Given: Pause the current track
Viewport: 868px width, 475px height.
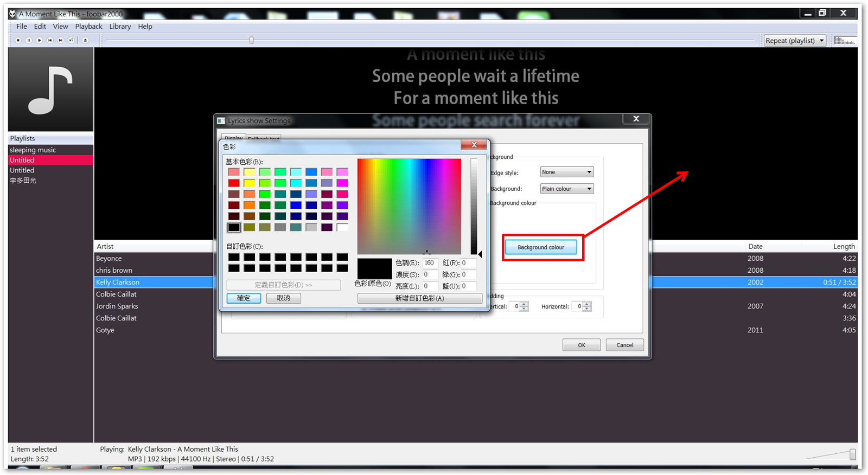Looking at the screenshot, I should [29, 40].
